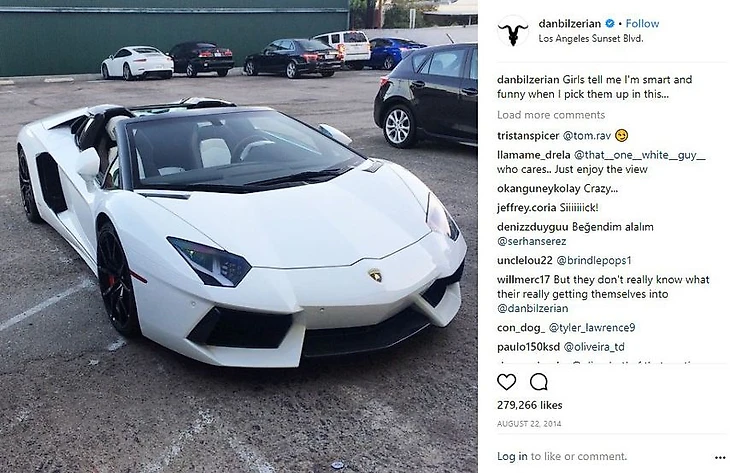Open the @tom.rav mention
Screen dimensions: 730x473
(x=587, y=136)
